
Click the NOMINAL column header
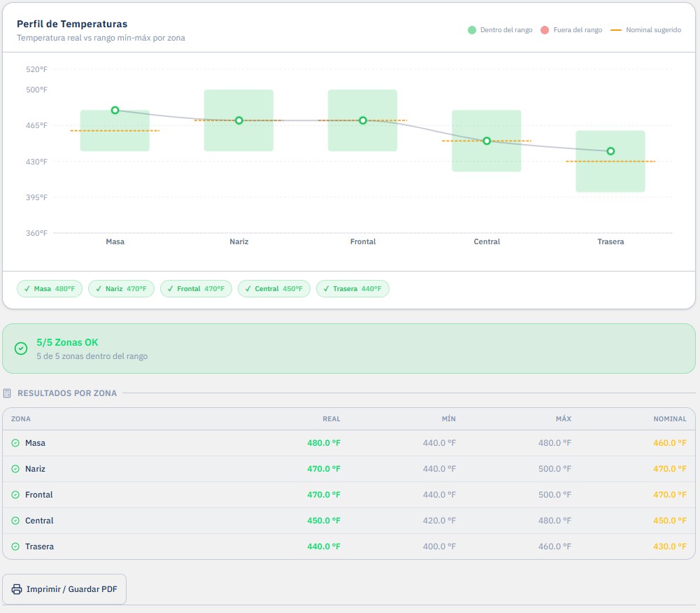point(670,418)
